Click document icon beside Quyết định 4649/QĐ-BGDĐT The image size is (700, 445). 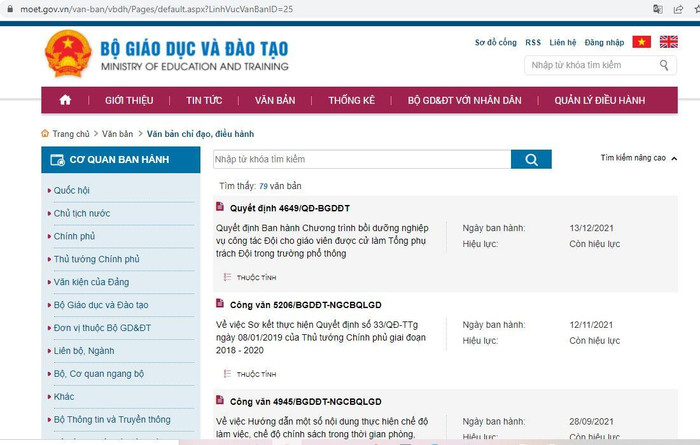(220, 206)
